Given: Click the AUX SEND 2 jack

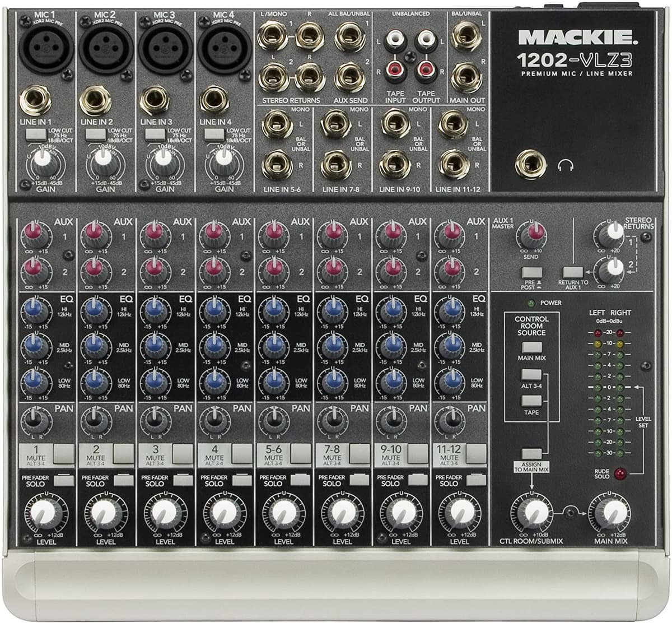Looking at the screenshot, I should pos(349,76).
